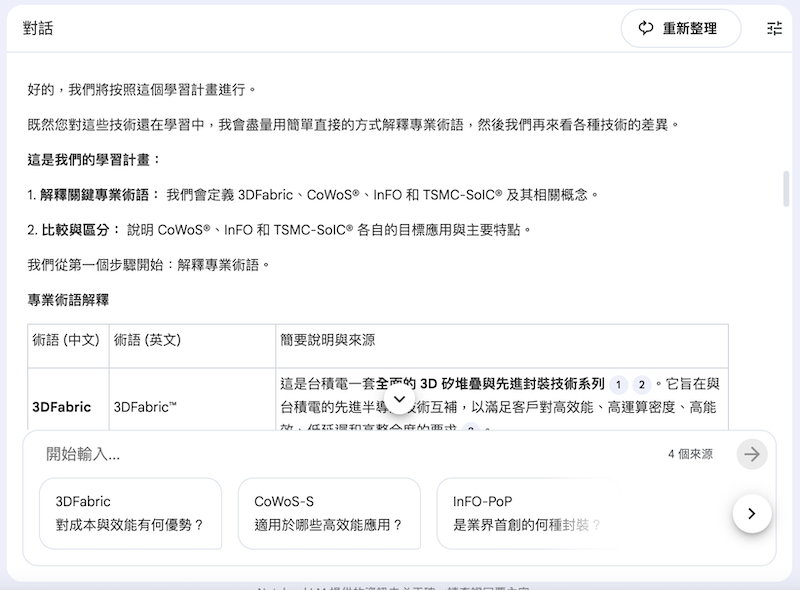Open citation chip 2 after 封裝技術系列
Screen dimensions: 800x590
(x=640, y=384)
